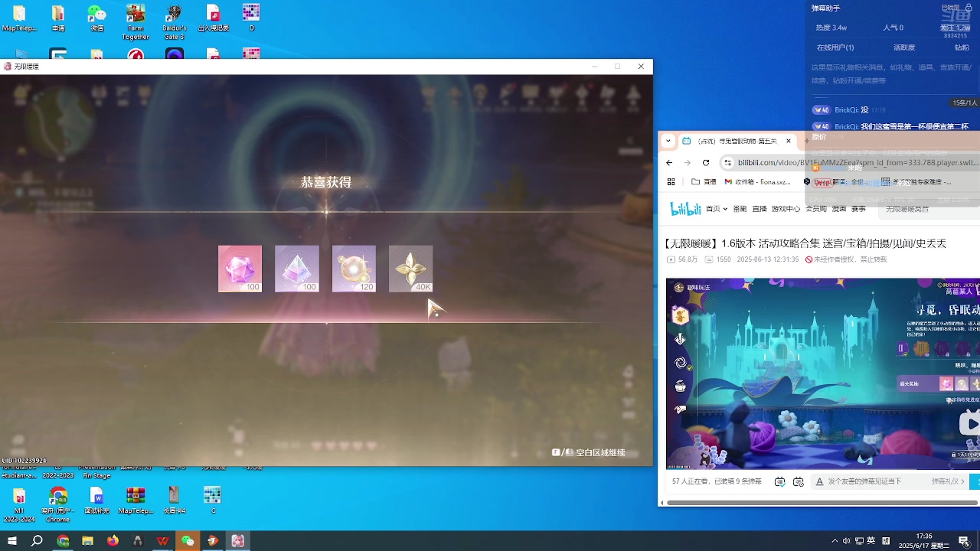Click the gold star reward item (40K)

411,269
